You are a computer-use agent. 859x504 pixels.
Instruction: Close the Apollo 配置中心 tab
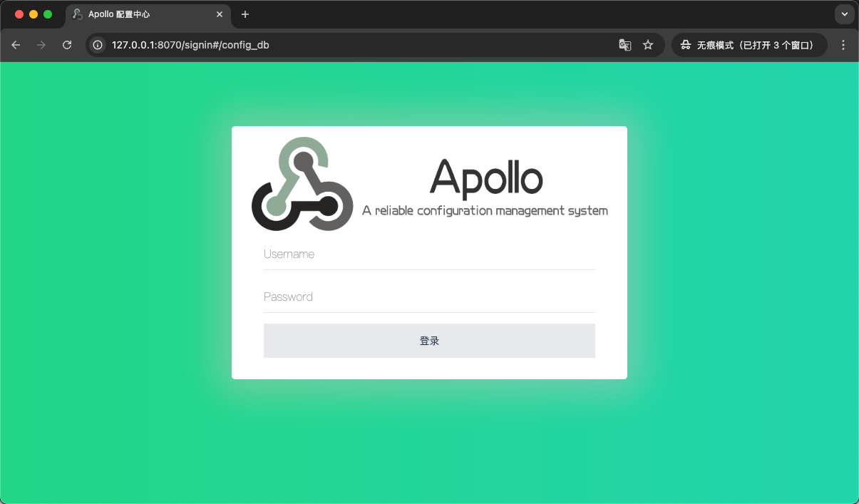pos(220,14)
